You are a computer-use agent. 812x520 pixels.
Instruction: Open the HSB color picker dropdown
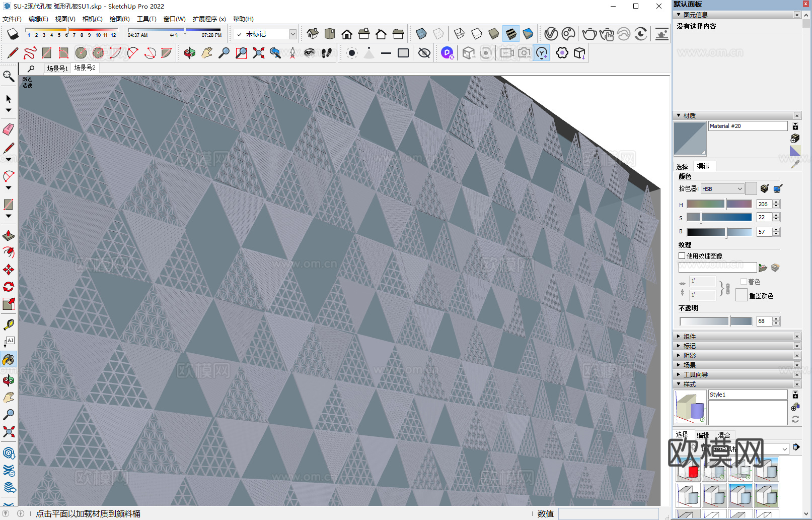tap(722, 189)
